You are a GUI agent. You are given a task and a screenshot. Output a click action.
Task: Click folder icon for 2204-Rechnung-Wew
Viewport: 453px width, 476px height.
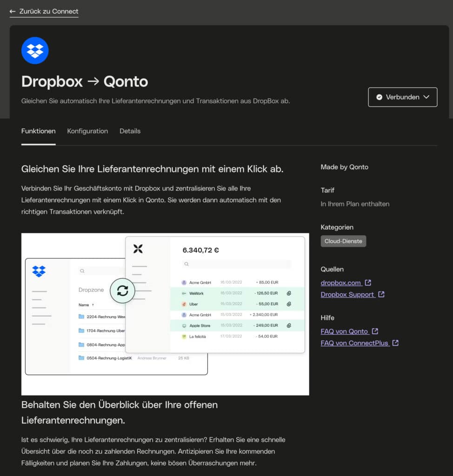tap(81, 317)
